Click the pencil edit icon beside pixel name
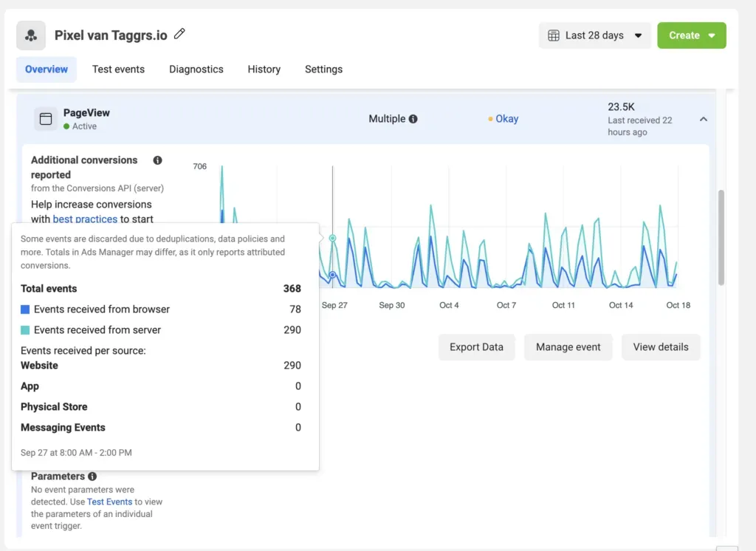 tap(179, 34)
